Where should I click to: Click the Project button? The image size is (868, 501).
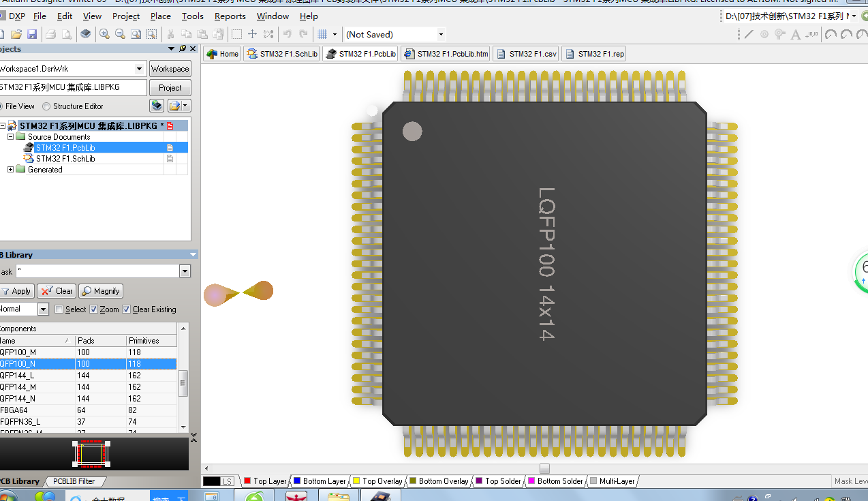[x=170, y=88]
